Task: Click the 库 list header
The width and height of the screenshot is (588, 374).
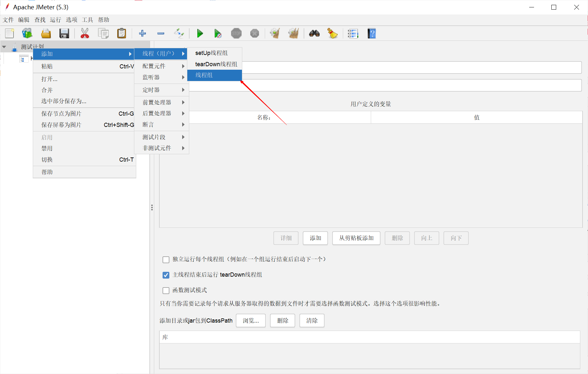Action: click(370, 337)
